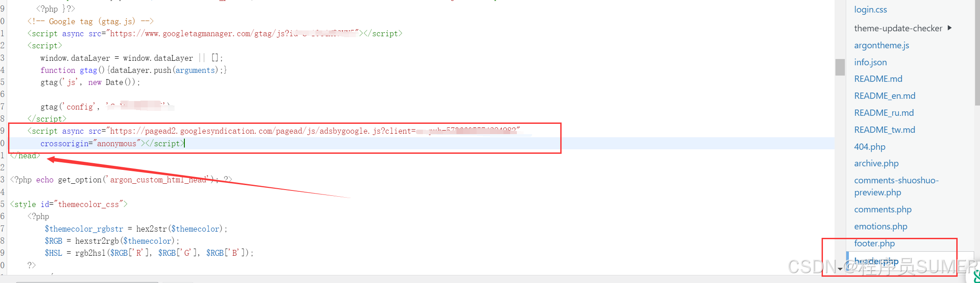Open footer.php theme file

(x=874, y=244)
